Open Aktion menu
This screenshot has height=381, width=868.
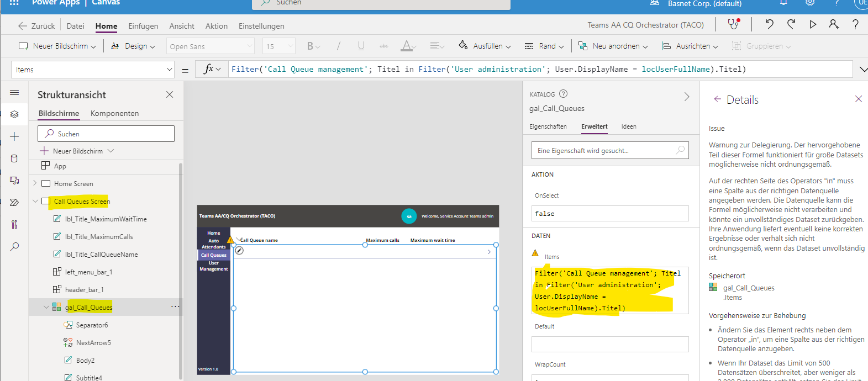click(217, 26)
